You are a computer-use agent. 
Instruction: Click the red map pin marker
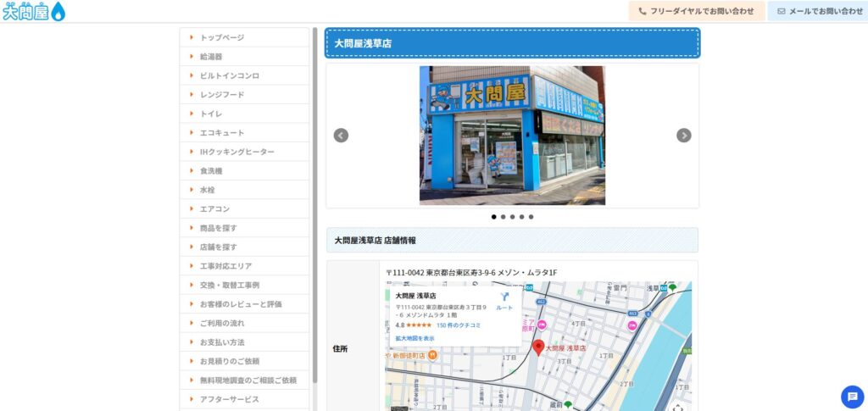coord(537,347)
